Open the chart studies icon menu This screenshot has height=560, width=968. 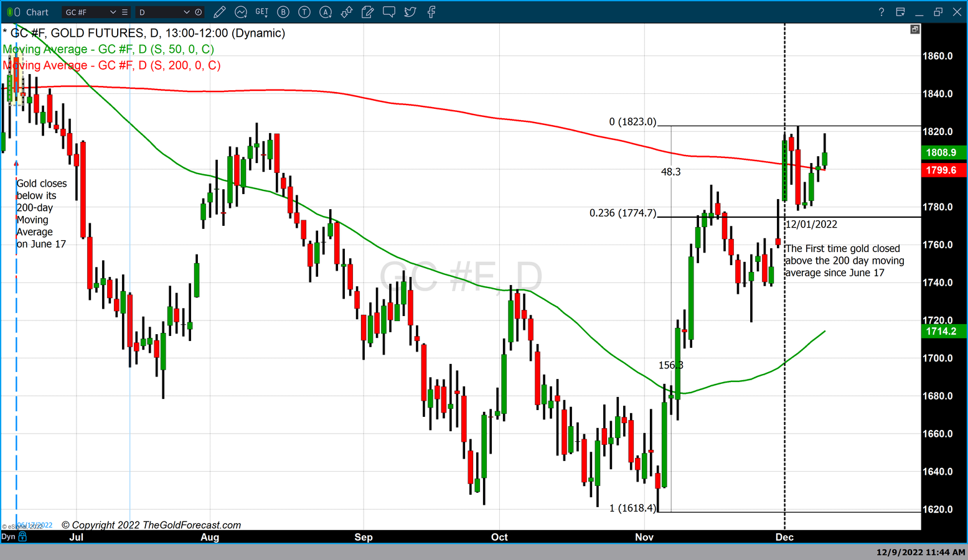pyautogui.click(x=241, y=12)
